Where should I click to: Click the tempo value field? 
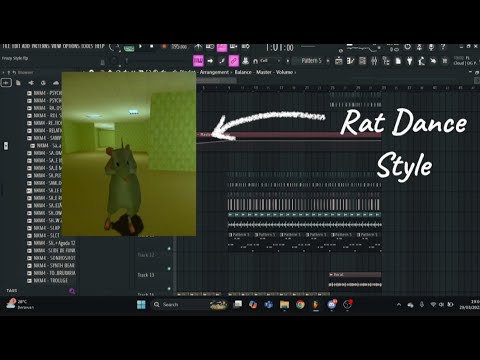click(179, 47)
